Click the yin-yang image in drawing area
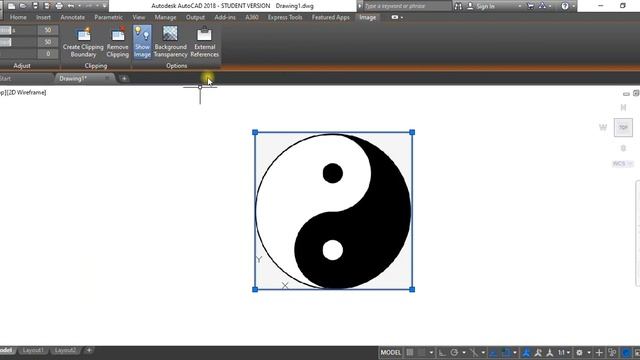This screenshot has height=360, width=640. [333, 211]
